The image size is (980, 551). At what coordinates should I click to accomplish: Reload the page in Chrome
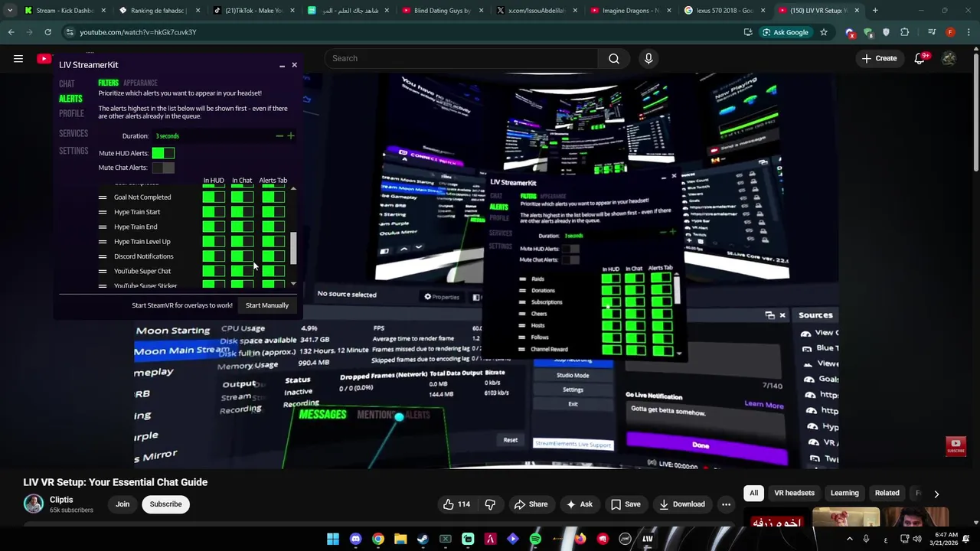tap(47, 32)
